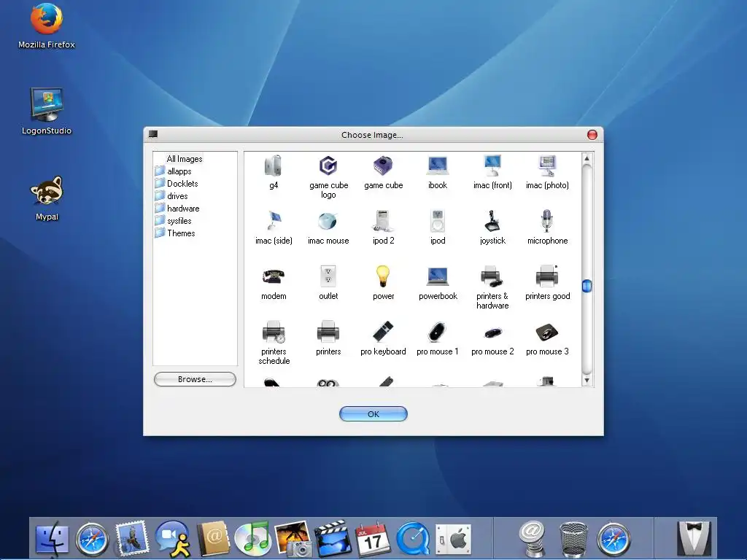Confirm selection with the OK button
Viewport: 747px width, 560px height.
373,414
